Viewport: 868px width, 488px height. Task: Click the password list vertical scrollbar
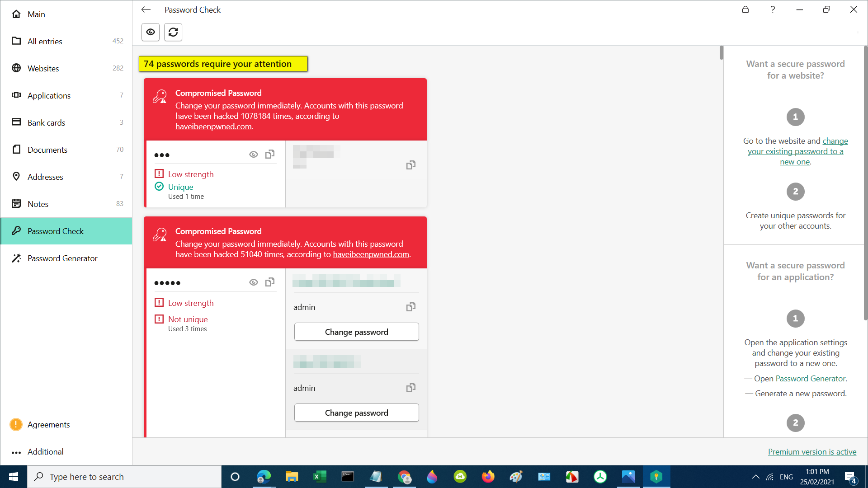[721, 53]
